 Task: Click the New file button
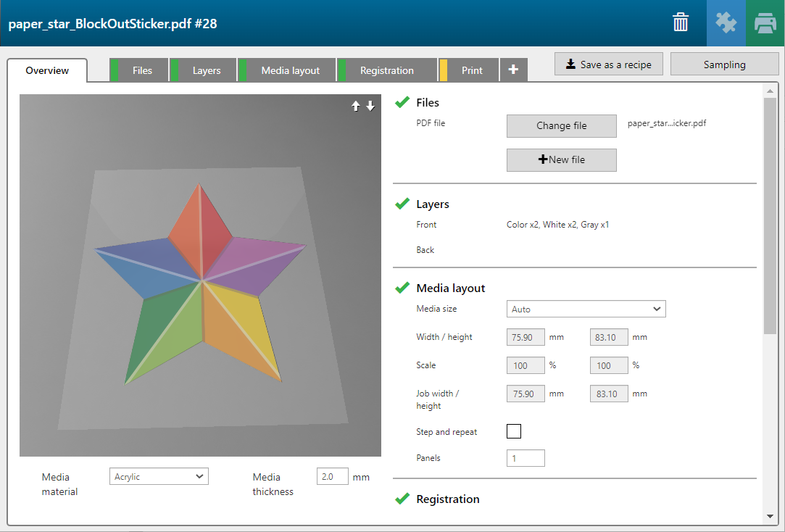click(561, 160)
